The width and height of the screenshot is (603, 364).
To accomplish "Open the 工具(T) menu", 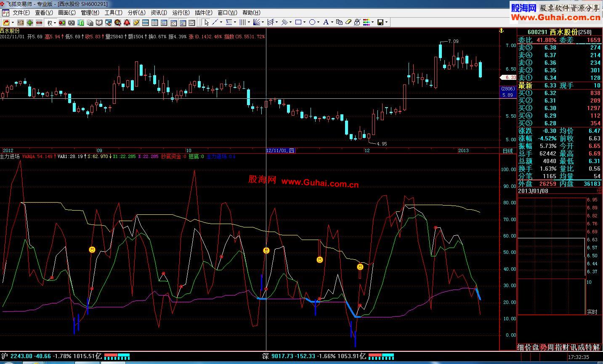I will click(x=113, y=13).
